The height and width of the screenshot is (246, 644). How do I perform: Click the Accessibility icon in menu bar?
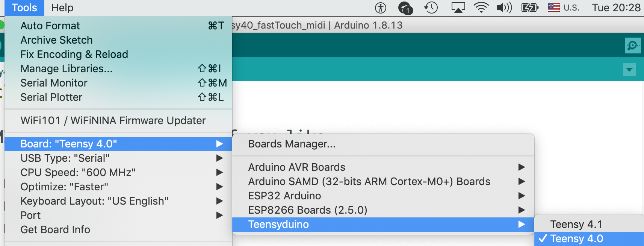click(x=381, y=8)
